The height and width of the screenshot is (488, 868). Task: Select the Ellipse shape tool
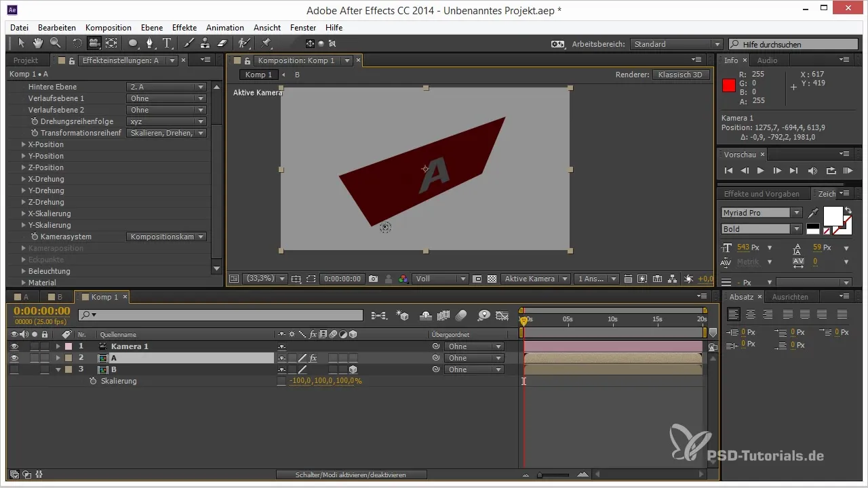(x=134, y=43)
